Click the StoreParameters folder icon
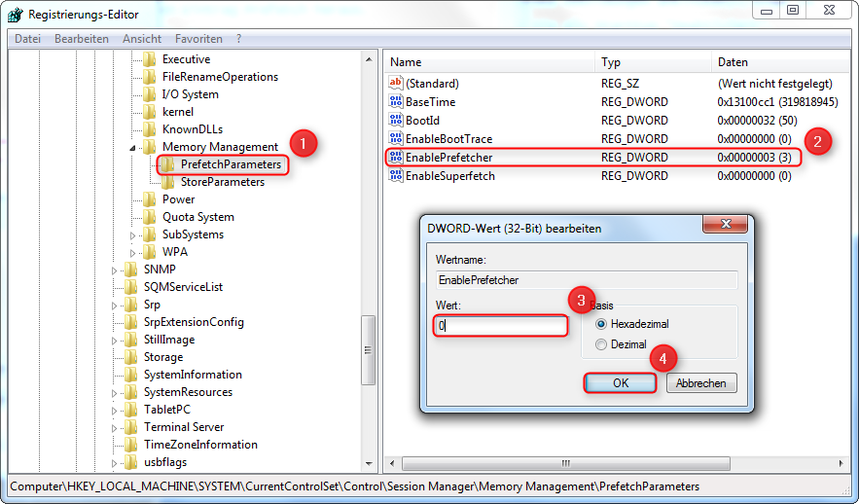The image size is (859, 504). [x=167, y=182]
